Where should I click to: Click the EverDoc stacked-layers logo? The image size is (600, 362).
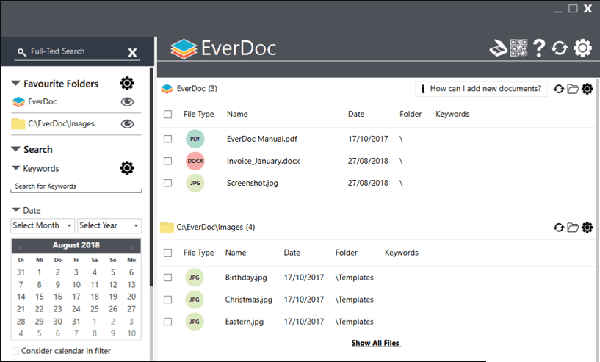click(x=184, y=49)
